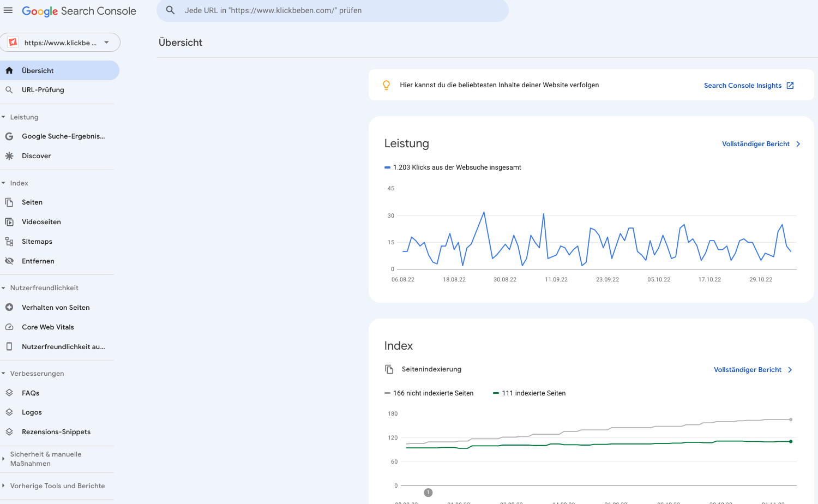Screen dimensions: 818x504
Task: Open Vollständiger Bericht for Seitenindexierung
Action: point(748,370)
